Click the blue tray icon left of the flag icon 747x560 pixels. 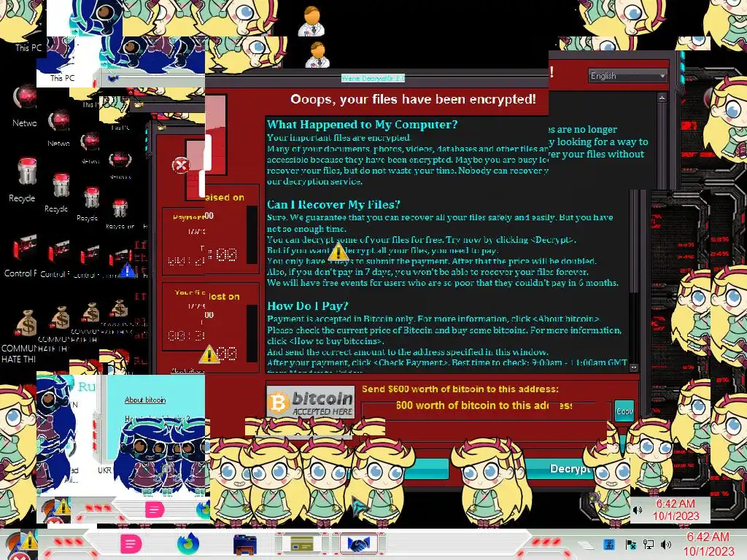(x=609, y=544)
